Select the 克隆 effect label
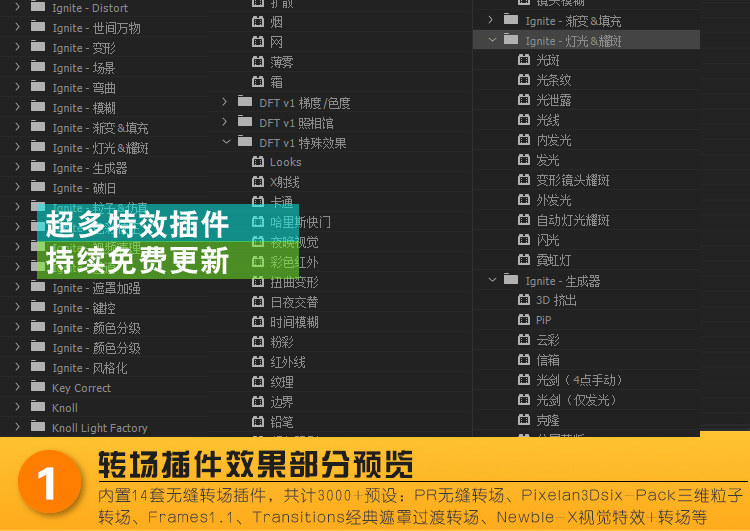 click(548, 420)
